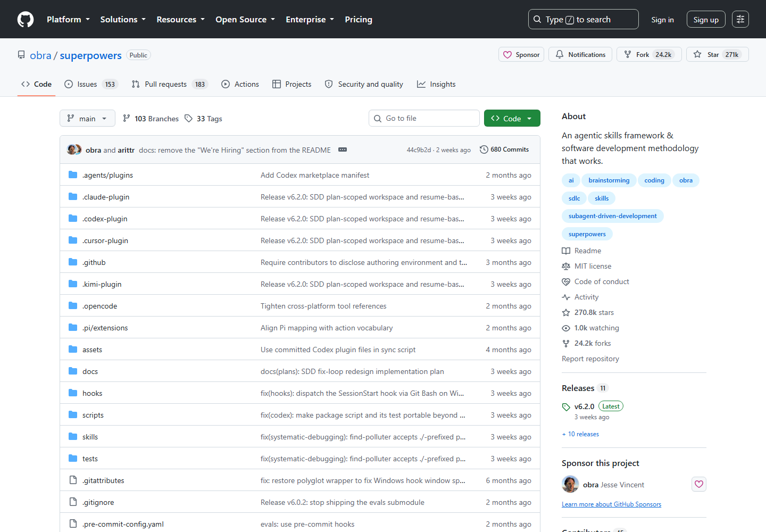The width and height of the screenshot is (766, 532).
Task: Expand the Open Source menu
Action: click(245, 19)
